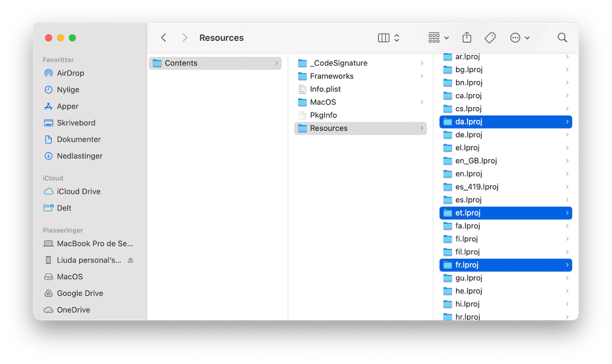The image size is (612, 364).
Task: Expand the de.lproj chevron
Action: (567, 135)
